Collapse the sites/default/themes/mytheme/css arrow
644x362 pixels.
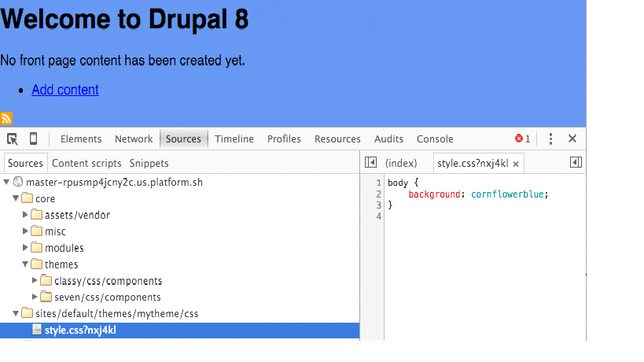pyautogui.click(x=16, y=313)
